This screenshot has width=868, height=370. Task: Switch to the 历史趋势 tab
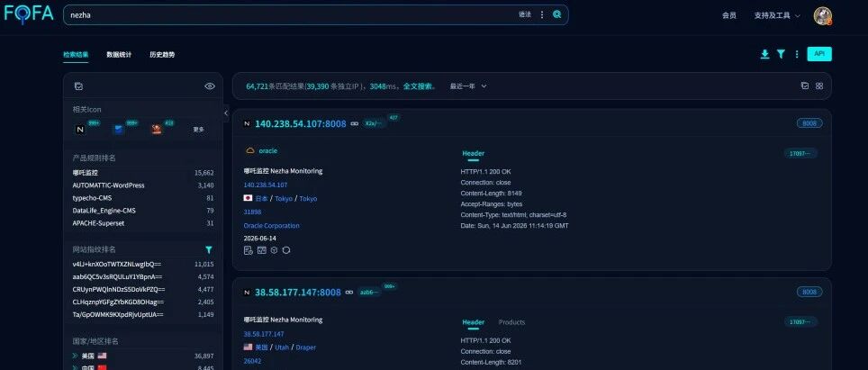click(162, 55)
